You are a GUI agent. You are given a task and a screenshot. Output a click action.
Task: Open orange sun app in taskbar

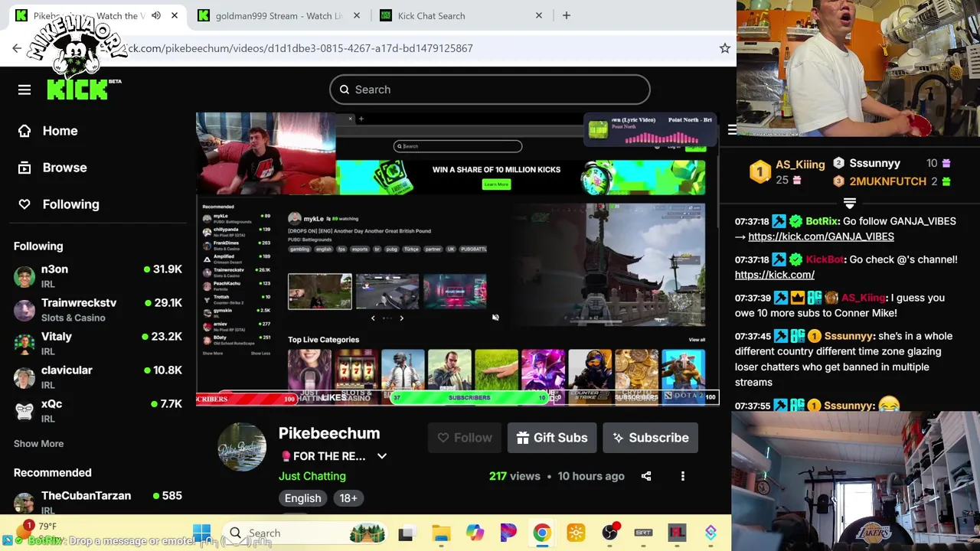tap(576, 533)
